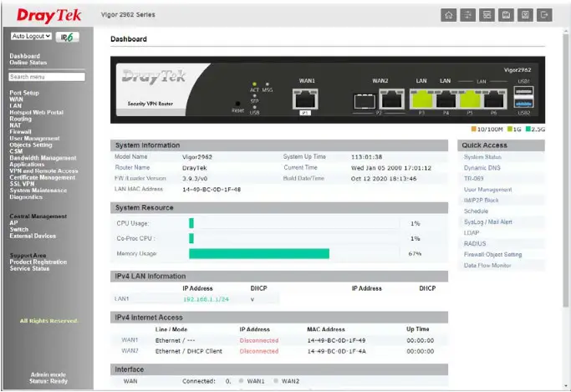
Task: Click the WAN1 port P1 on router image
Action: [x=305, y=99]
